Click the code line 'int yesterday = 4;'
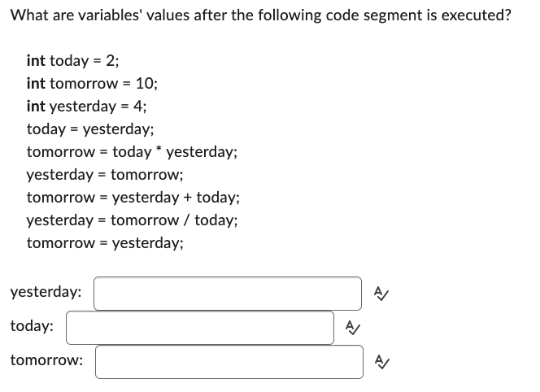This screenshot has width=540, height=392. 86,107
